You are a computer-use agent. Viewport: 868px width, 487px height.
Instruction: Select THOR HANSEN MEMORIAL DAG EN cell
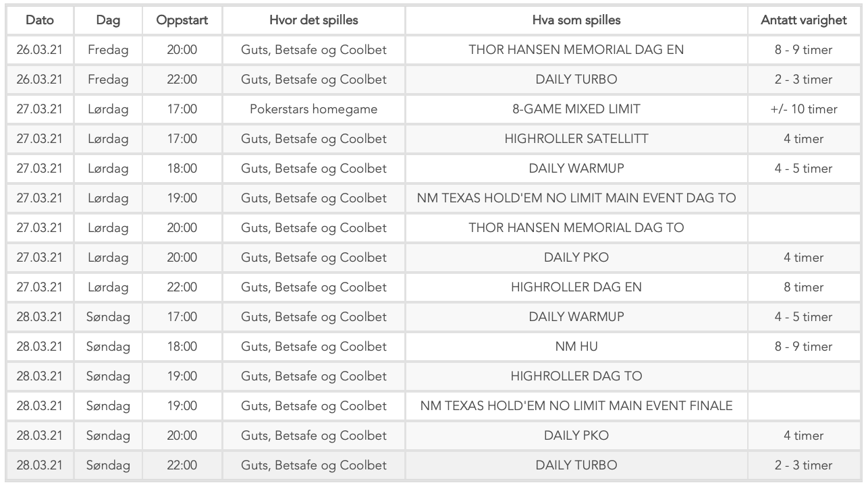pos(576,50)
